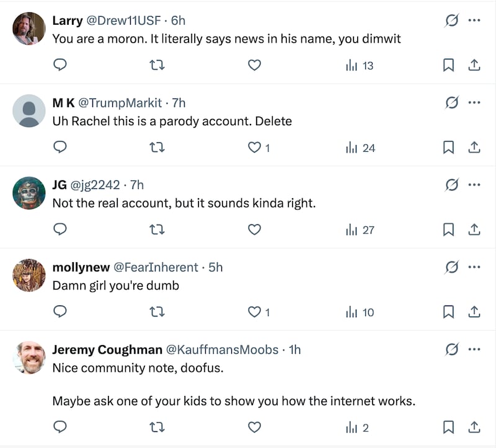This screenshot has width=496, height=448.
Task: Open more options for Jeremy's reply
Action: [475, 348]
